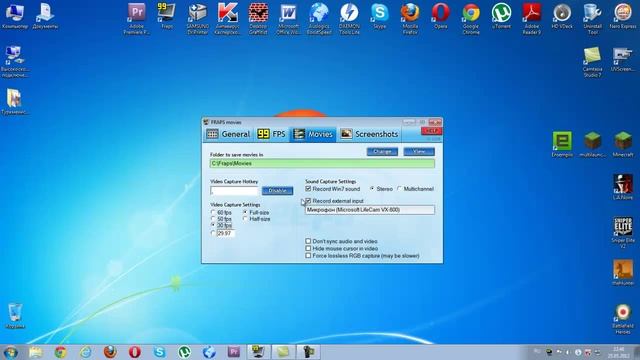Open the microphone device dropdown
The image size is (640, 360).
[x=370, y=210]
